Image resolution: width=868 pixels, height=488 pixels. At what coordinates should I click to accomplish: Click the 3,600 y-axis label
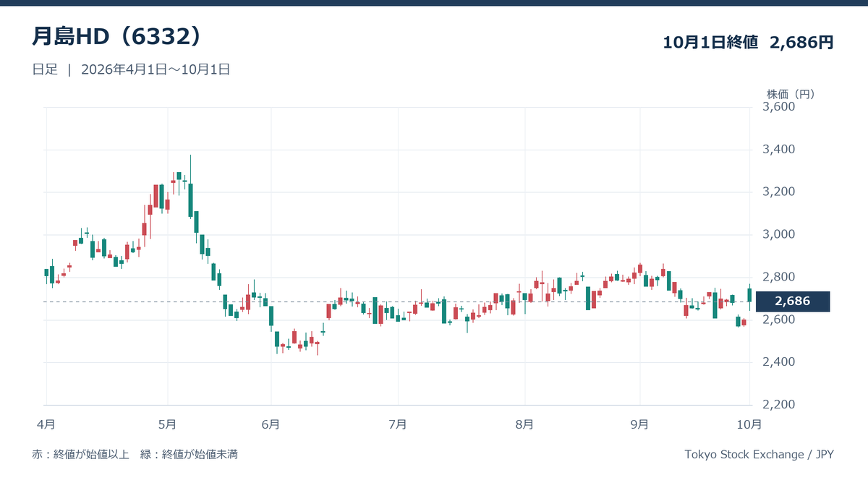coord(778,107)
